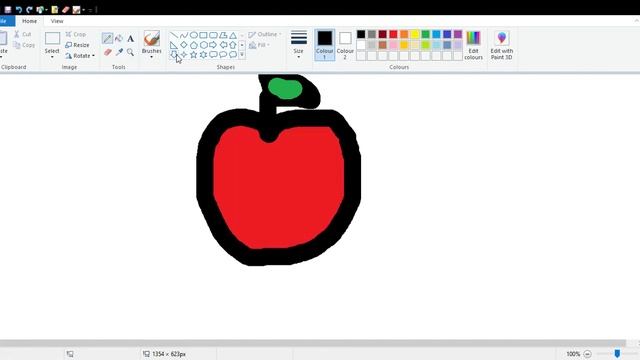The image size is (640, 360).
Task: Select the Fill with colour bucket tool
Action: pos(119,38)
